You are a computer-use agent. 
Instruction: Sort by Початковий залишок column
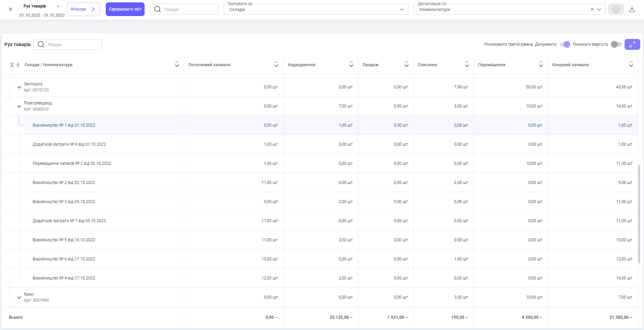[276, 64]
